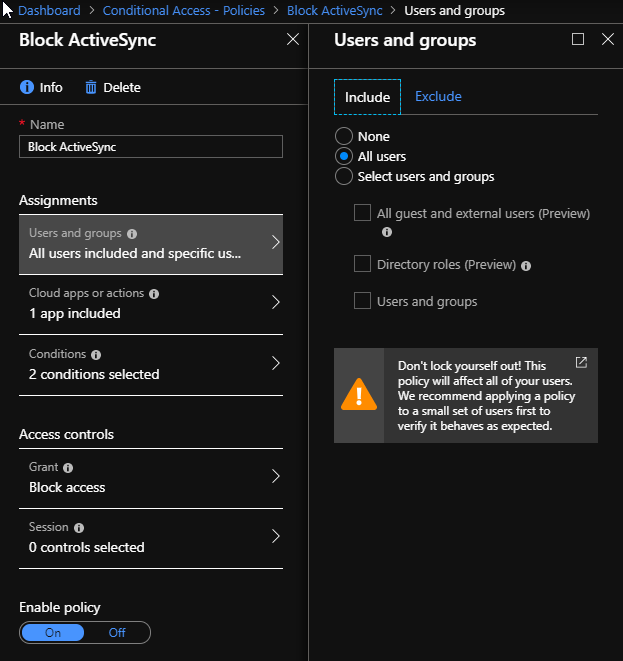This screenshot has height=661, width=623.
Task: Click the Info icon in the toolbar
Action: click(x=27, y=87)
